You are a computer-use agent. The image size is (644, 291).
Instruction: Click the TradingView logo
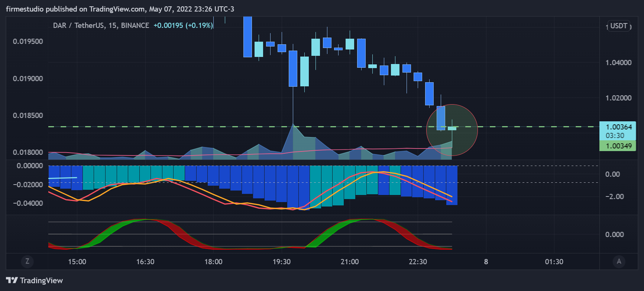pos(35,281)
